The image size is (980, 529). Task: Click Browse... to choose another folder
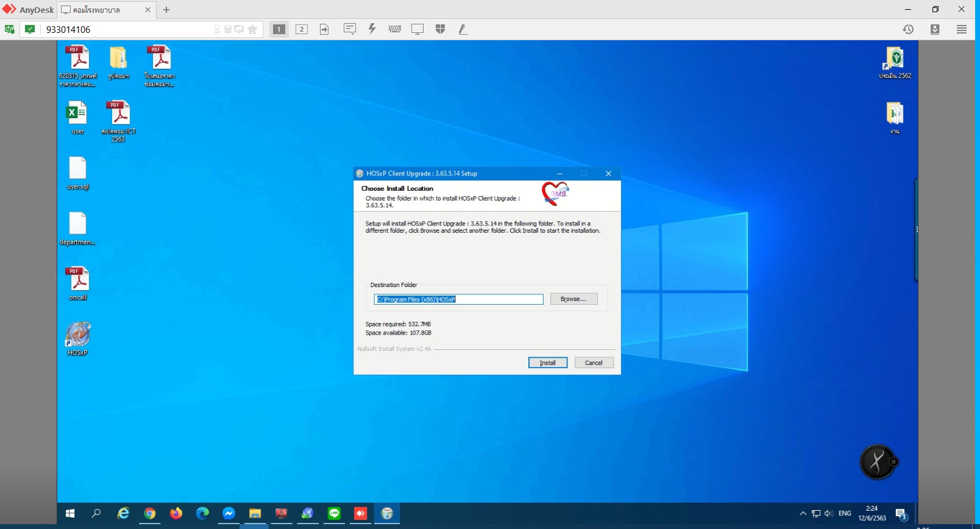[x=573, y=299]
